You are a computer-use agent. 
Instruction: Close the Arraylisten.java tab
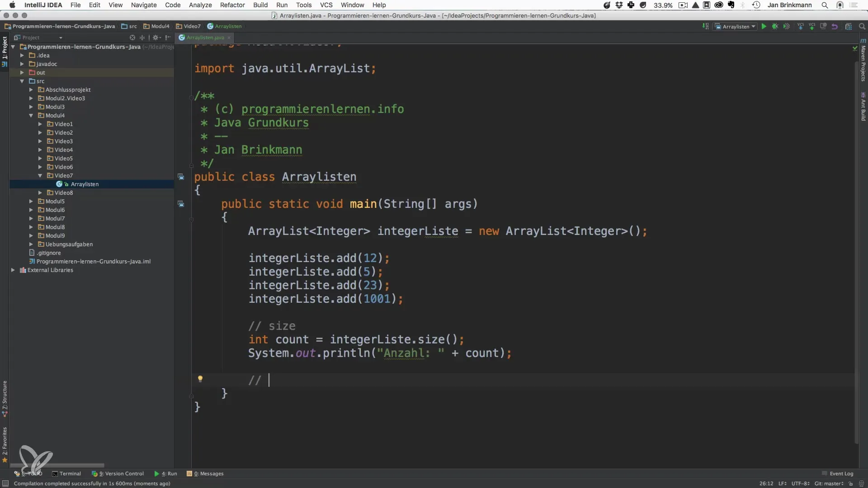click(x=229, y=38)
